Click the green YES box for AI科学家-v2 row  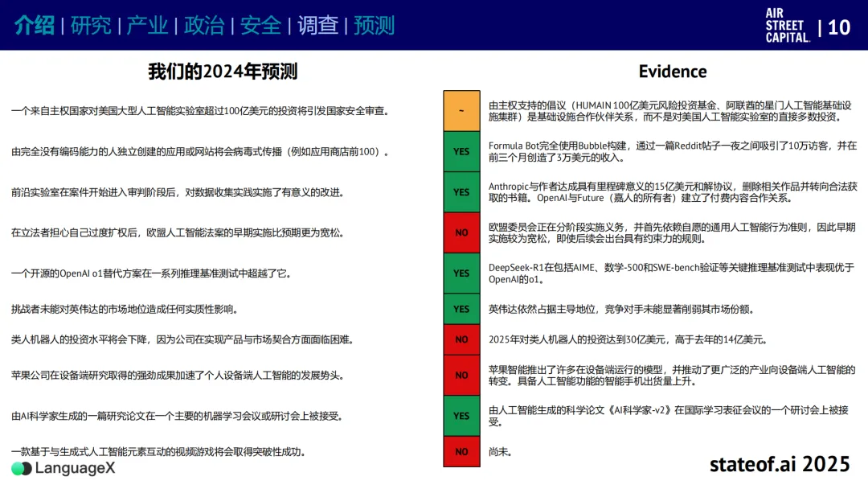click(x=461, y=416)
